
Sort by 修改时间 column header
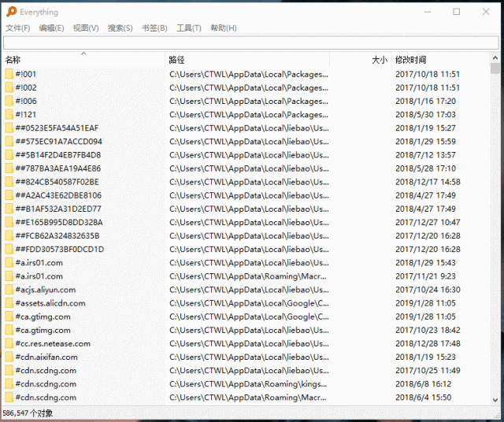click(441, 60)
